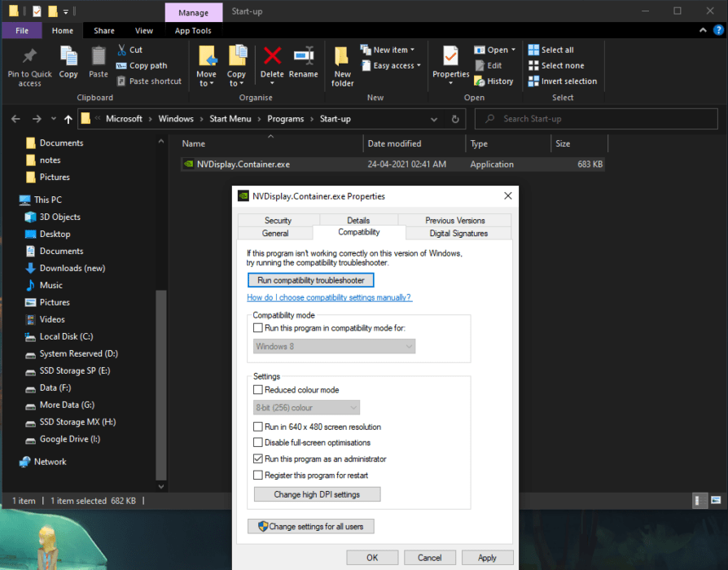728x570 pixels.
Task: Pin selected item using Pin to Quick access
Action: [29, 65]
